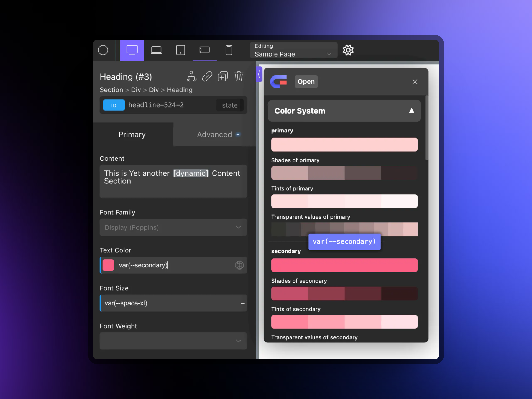
Task: Click the copy link chain icon
Action: pos(207,76)
